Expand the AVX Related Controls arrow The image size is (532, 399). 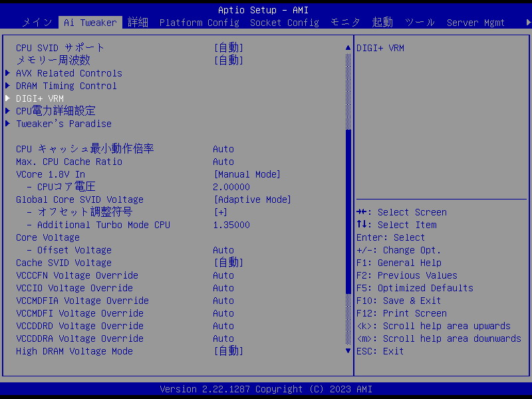(8, 73)
